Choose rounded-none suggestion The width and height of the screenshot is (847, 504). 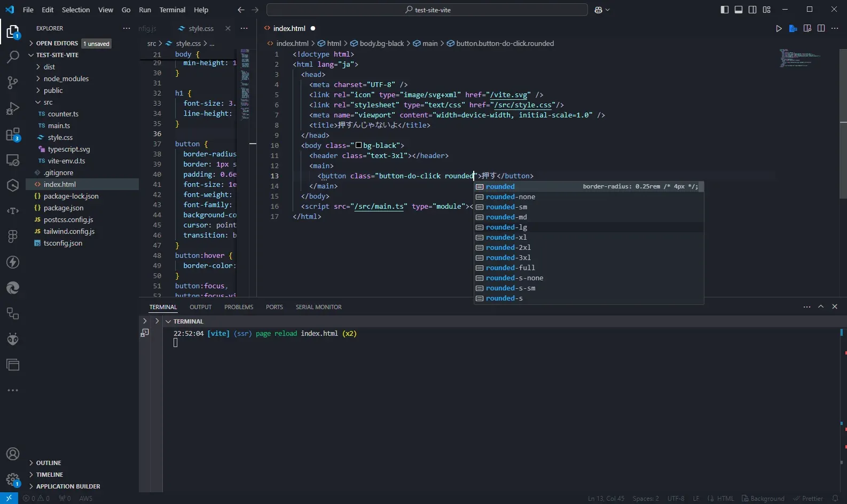[589, 196]
